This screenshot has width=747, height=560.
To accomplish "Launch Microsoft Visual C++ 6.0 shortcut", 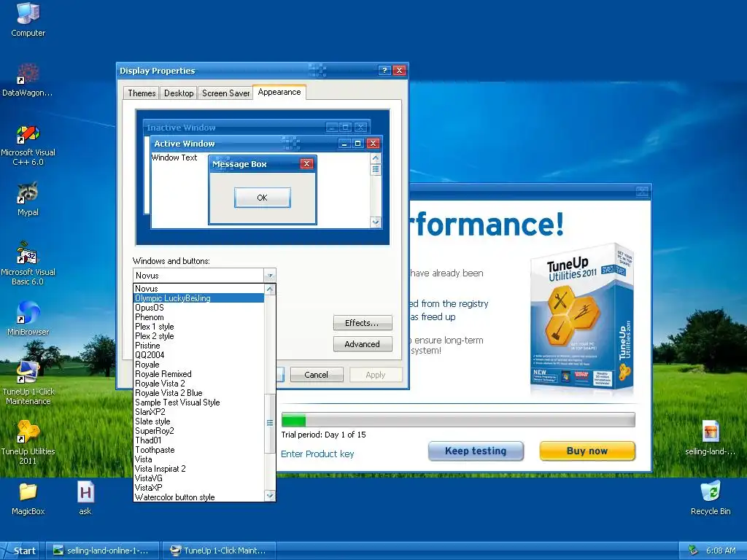I will pos(28,145).
